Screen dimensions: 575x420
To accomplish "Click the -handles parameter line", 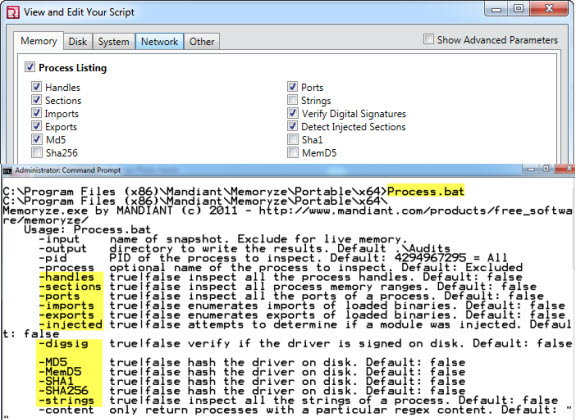I will click(281, 277).
